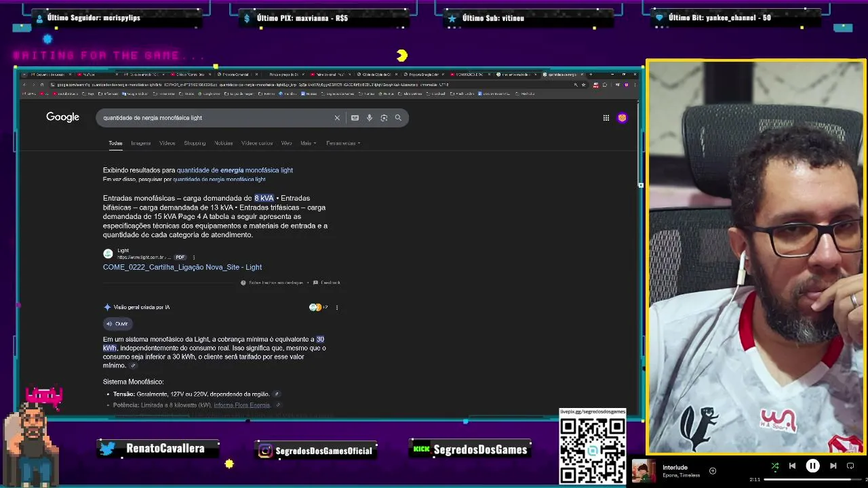Click the Kick SegredosDosGames banner
This screenshot has height=488, width=868.
pos(470,450)
